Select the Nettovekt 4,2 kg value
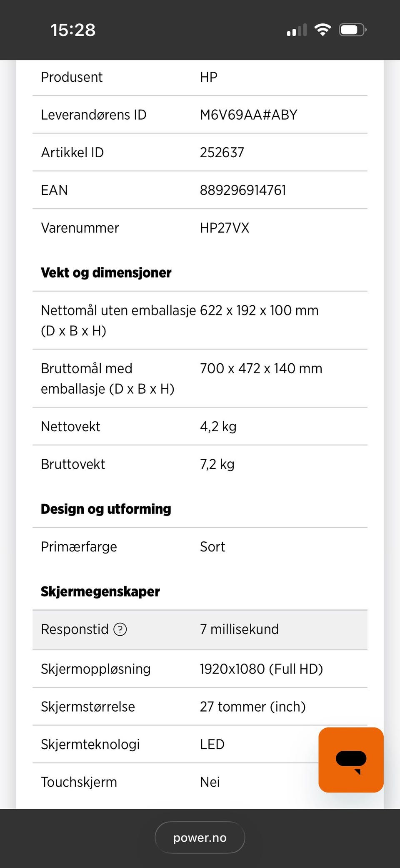 pos(218,427)
